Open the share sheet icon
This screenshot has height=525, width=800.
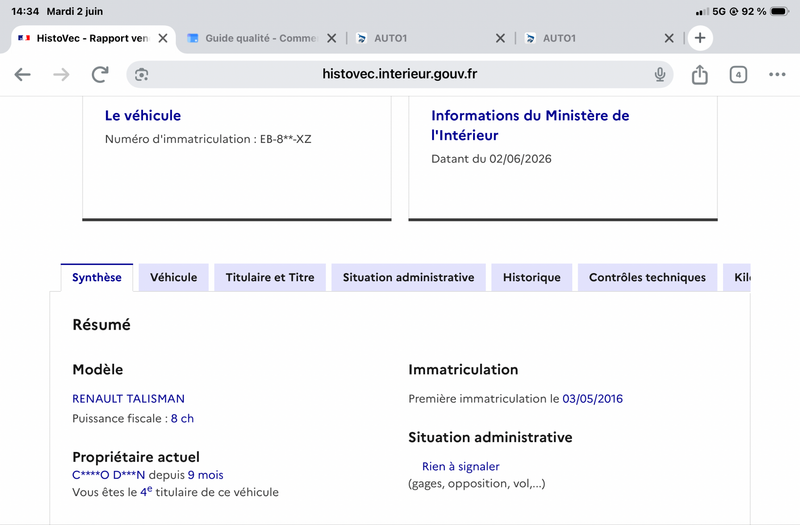pyautogui.click(x=699, y=74)
